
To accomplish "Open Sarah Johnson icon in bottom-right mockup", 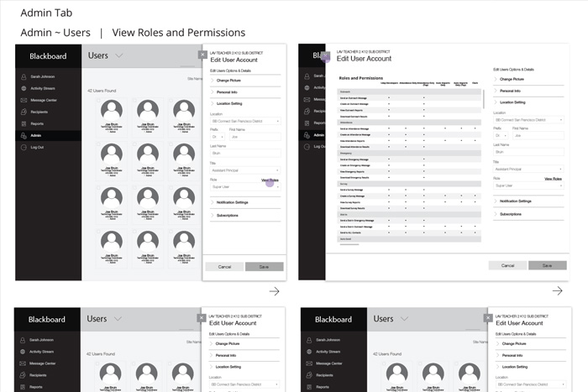I will (309, 340).
